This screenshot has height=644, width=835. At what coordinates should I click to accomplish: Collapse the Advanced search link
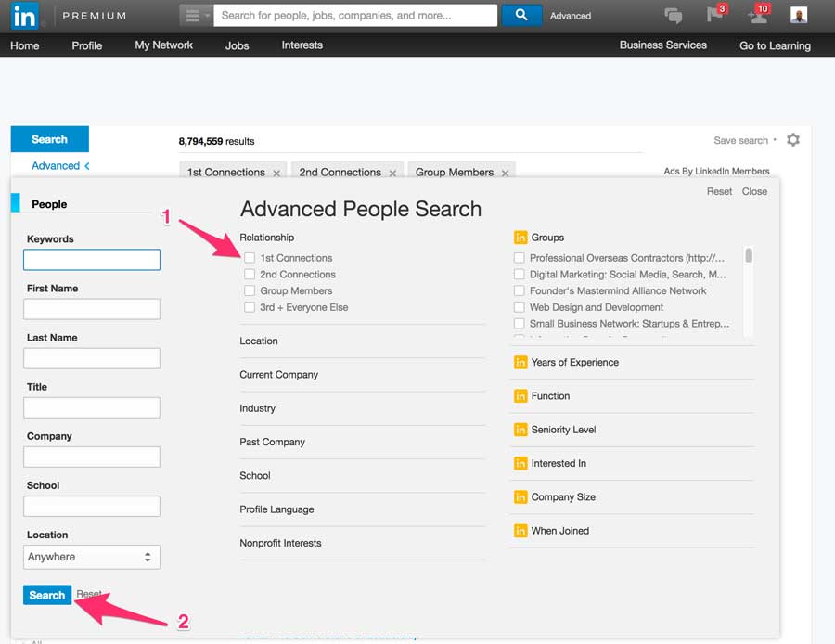point(60,166)
